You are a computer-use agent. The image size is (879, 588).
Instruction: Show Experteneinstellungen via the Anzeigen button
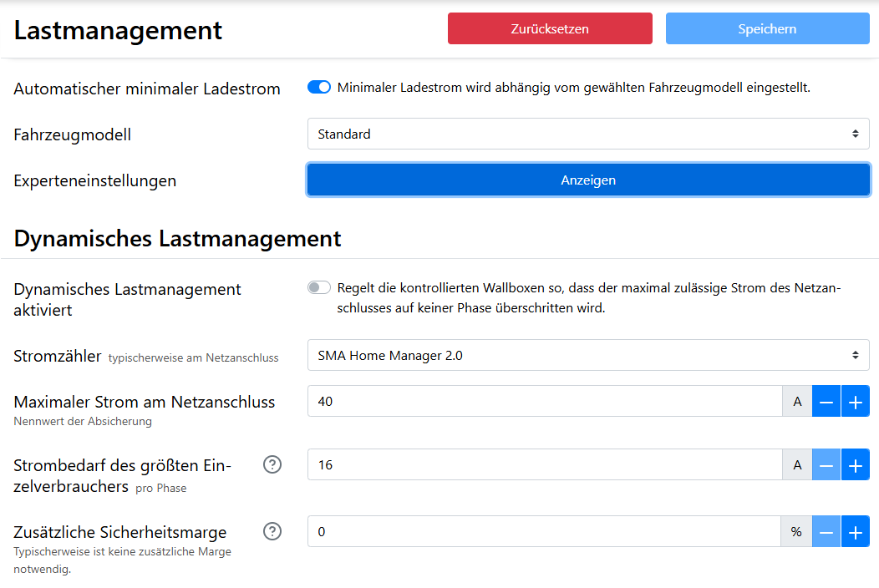[588, 180]
